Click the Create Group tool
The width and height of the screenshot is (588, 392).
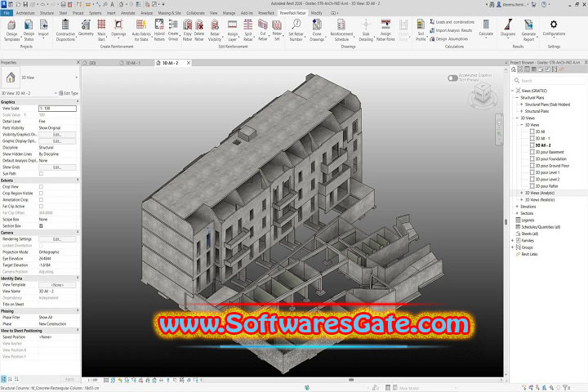[173, 30]
